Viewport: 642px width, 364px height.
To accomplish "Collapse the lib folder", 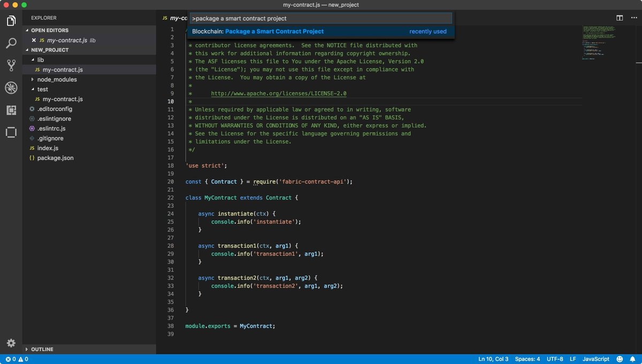I will [40, 60].
